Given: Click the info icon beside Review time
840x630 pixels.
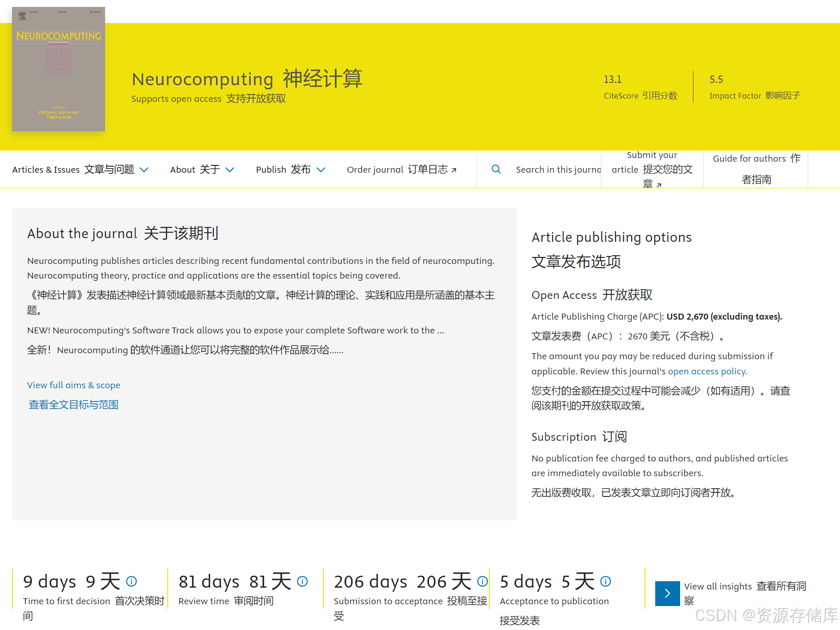Looking at the screenshot, I should (303, 581).
